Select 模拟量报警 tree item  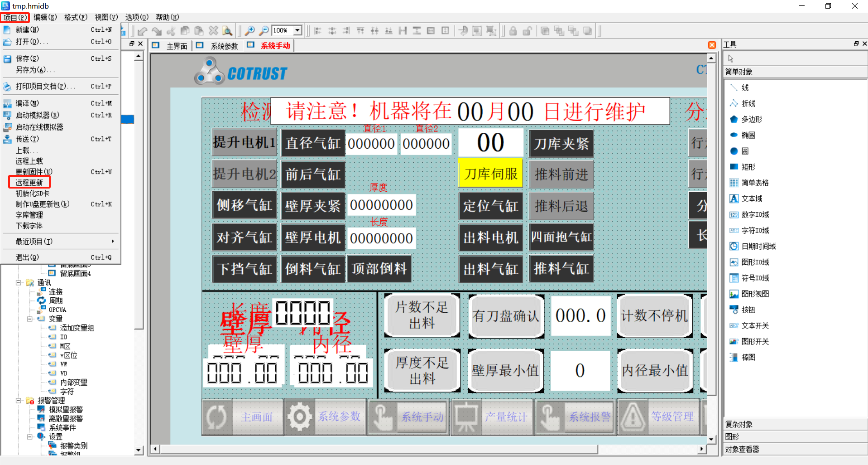coord(66,409)
